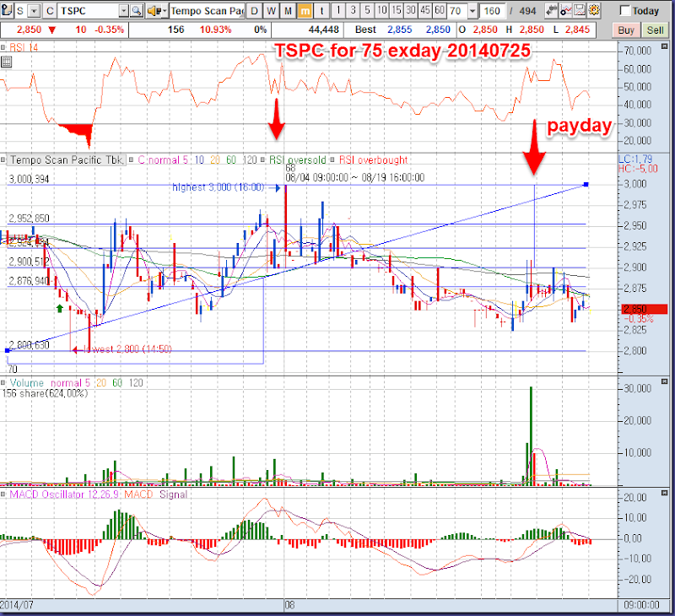Switch to Weekly (W) chart period

(x=271, y=11)
